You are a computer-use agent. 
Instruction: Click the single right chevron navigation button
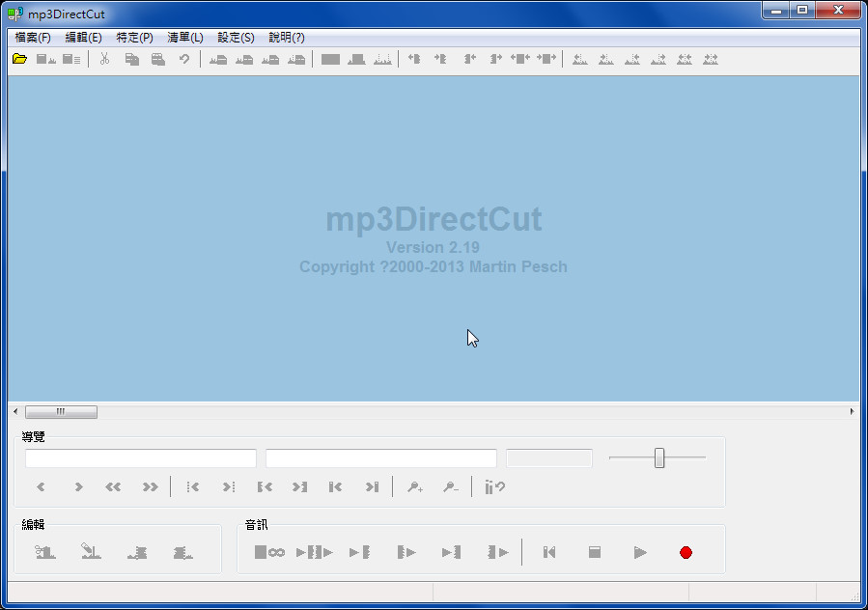coord(78,487)
